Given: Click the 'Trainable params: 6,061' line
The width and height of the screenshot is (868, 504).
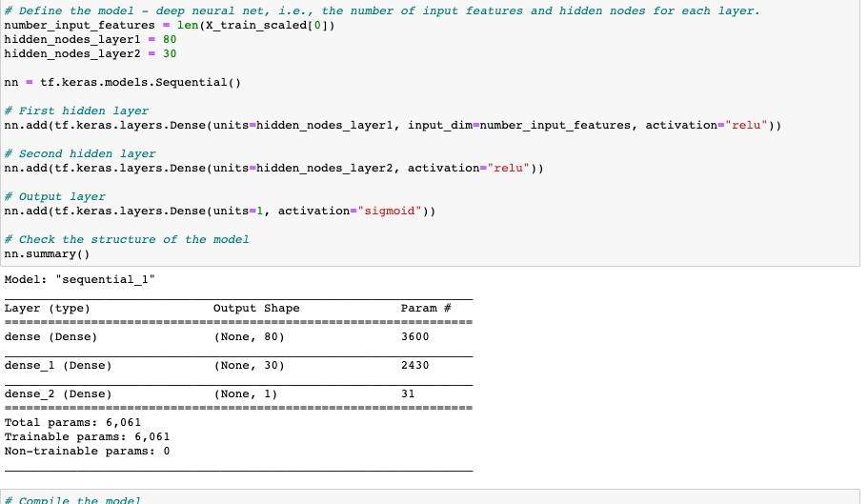Looking at the screenshot, I should pyautogui.click(x=87, y=437).
